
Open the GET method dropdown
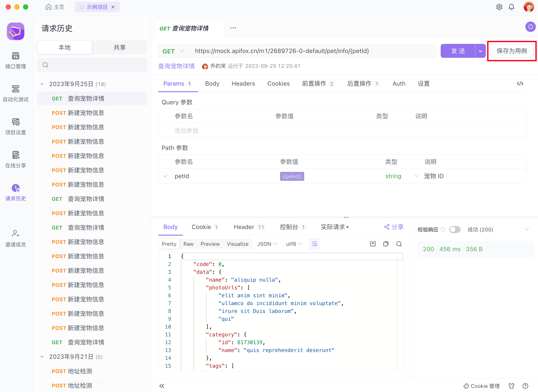pos(173,51)
